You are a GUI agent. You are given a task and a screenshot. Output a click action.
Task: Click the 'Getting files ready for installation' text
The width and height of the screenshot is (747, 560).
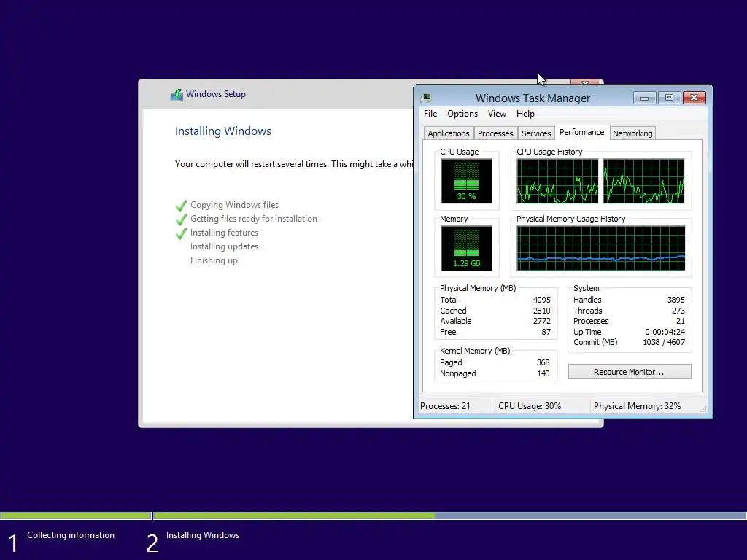coord(253,219)
